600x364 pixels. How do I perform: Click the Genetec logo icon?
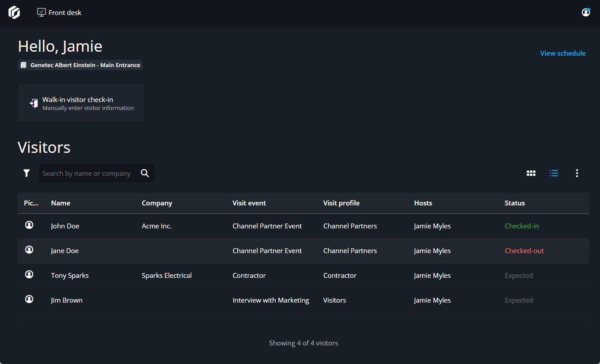(14, 12)
